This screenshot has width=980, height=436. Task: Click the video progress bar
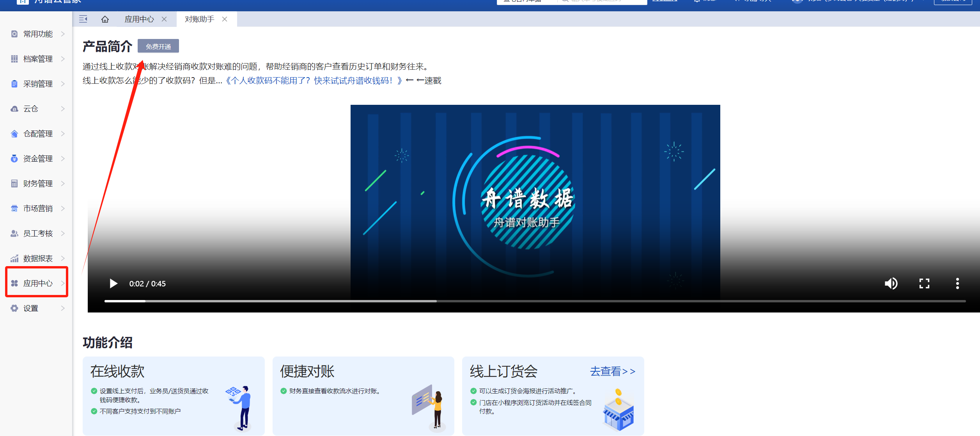(534, 301)
